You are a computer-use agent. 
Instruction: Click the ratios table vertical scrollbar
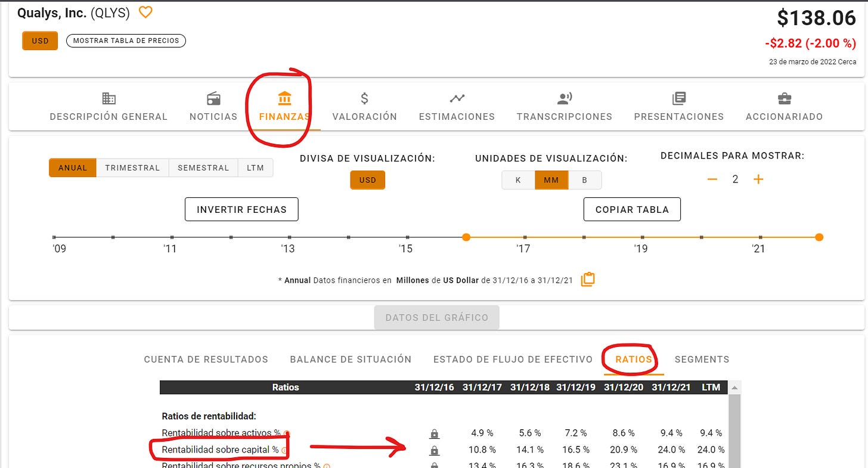(734, 430)
